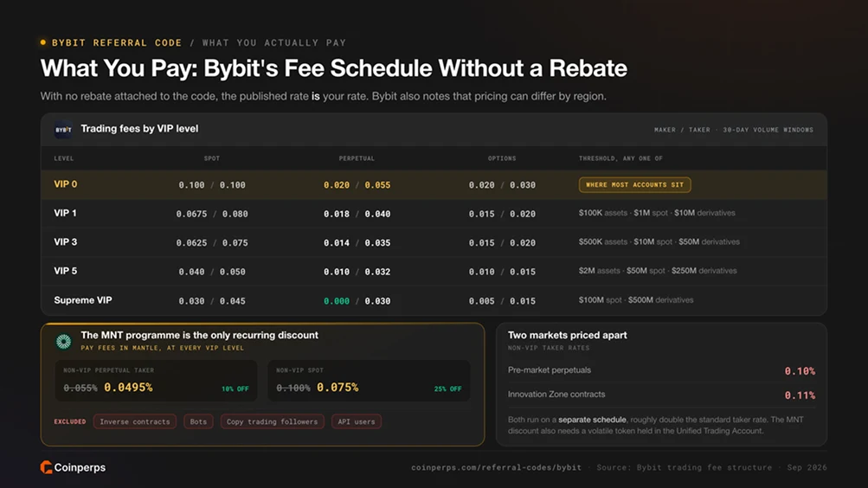
Task: Click the struck-through 0.055% rate
Action: pos(80,388)
